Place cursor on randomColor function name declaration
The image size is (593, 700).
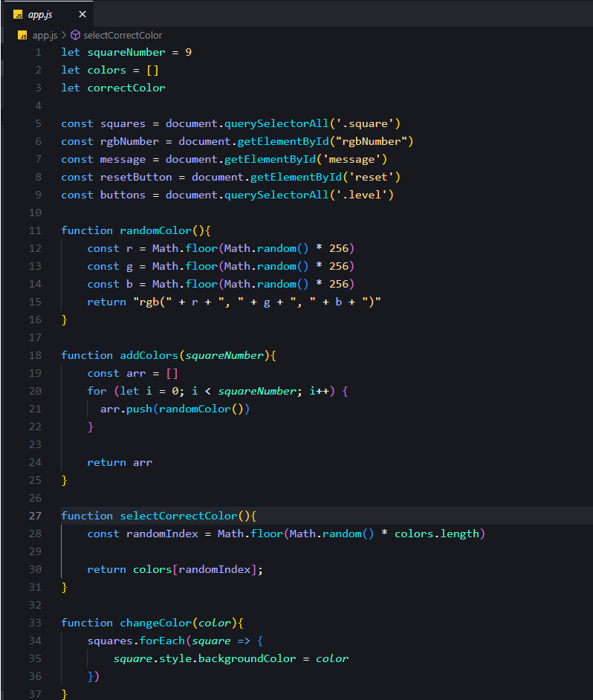pyautogui.click(x=155, y=230)
